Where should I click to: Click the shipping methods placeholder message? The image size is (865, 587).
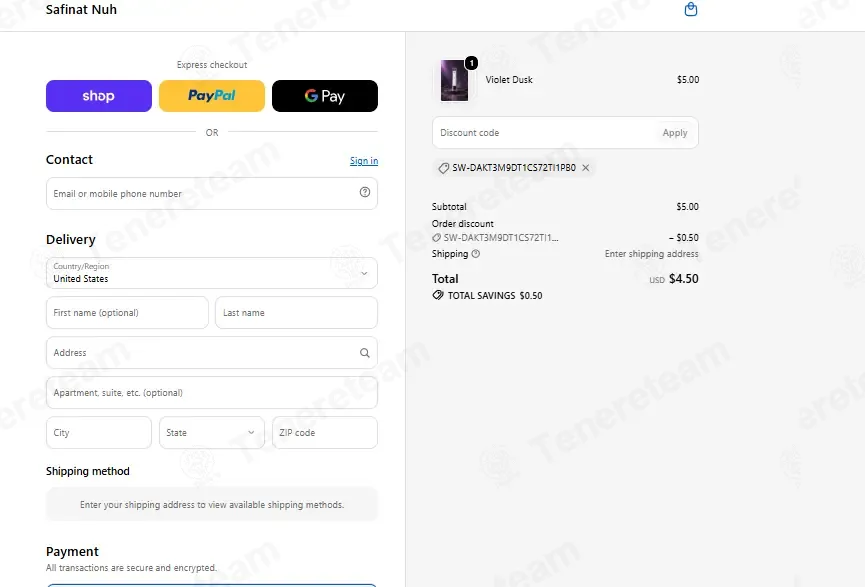pos(212,505)
